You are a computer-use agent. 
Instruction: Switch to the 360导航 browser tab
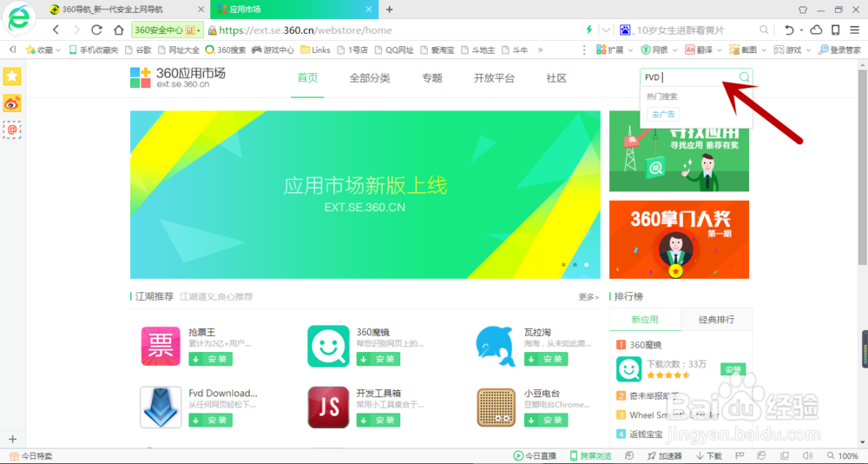126,10
